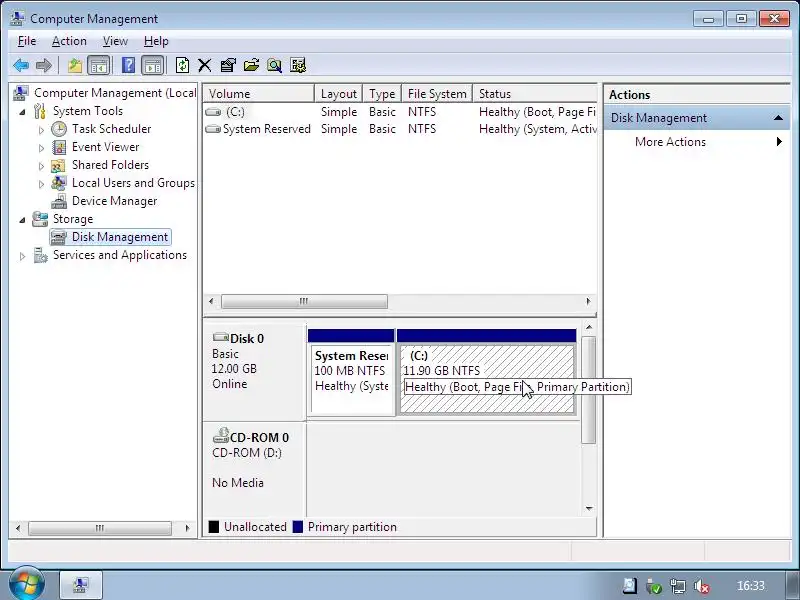This screenshot has width=800, height=600.
Task: Select the System Reserved volume row
Action: coord(400,129)
